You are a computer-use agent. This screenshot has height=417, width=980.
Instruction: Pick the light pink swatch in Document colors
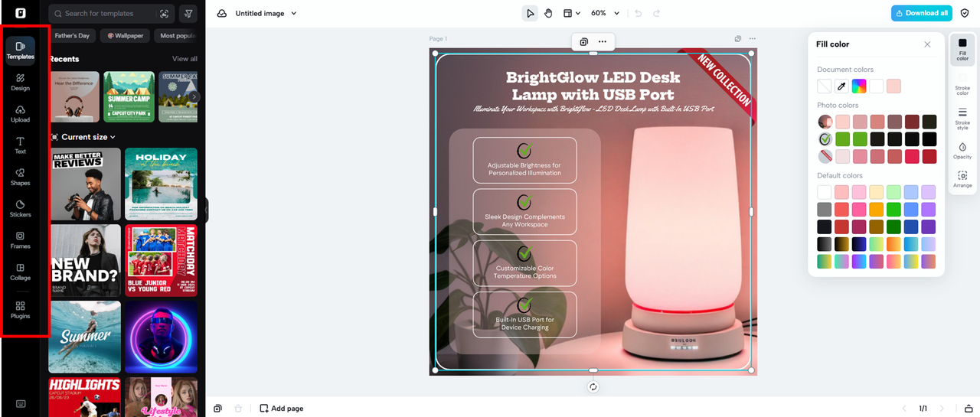click(893, 86)
